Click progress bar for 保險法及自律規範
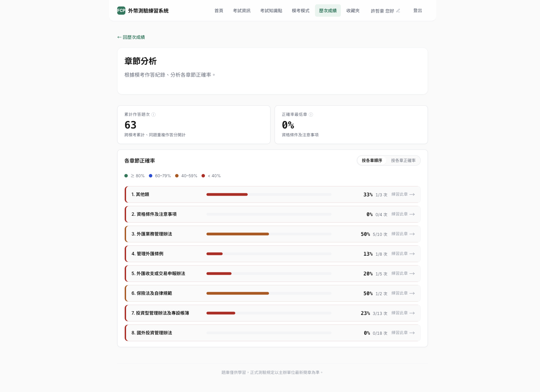This screenshot has width=540, height=392. (269, 293)
